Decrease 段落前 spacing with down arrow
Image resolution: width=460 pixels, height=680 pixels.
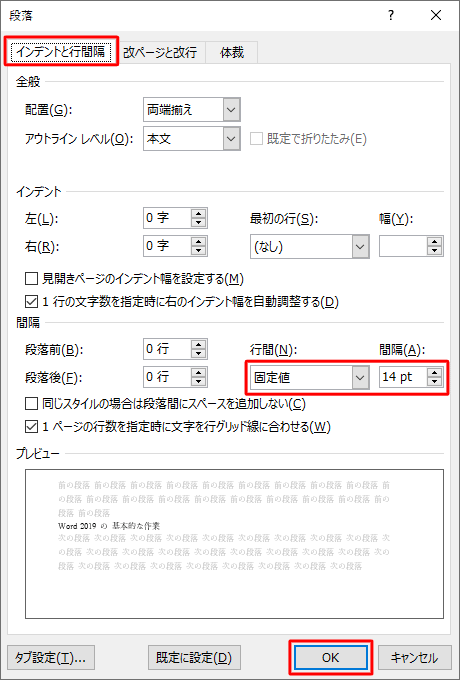[199, 354]
